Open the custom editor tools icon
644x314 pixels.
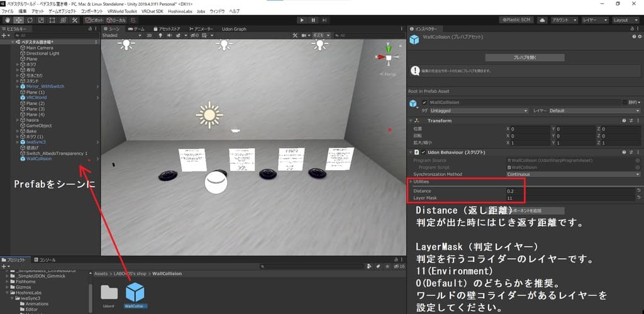(x=75, y=19)
